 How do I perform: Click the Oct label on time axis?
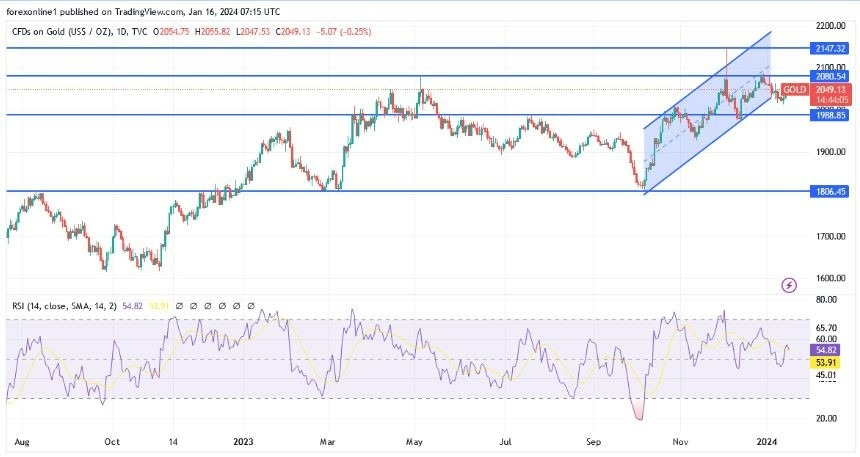tap(112, 442)
